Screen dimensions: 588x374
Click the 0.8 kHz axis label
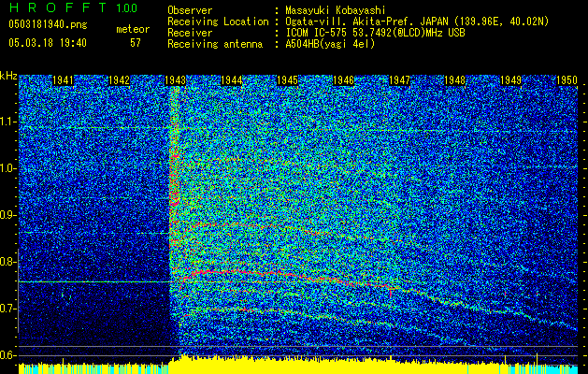click(x=8, y=262)
